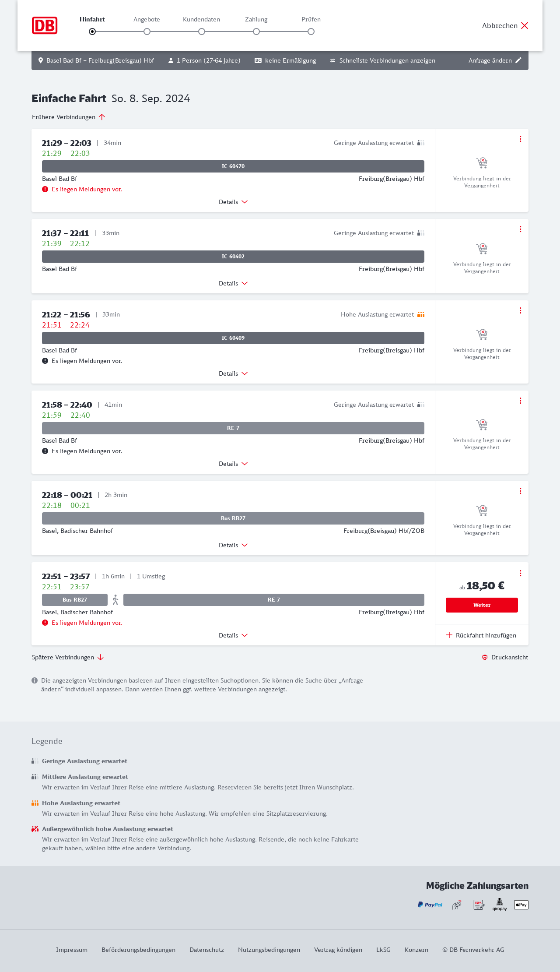Click the RE 7 segment bar at 21:58
The image size is (560, 972).
coord(233,428)
